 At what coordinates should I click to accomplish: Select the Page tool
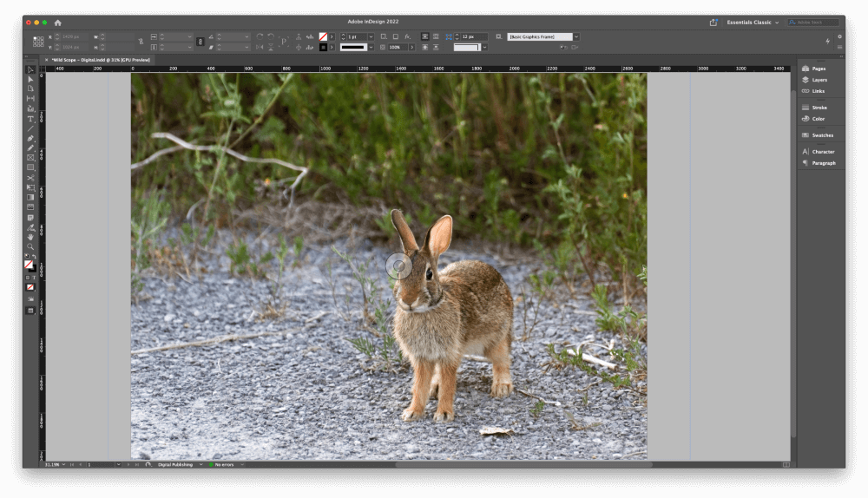pyautogui.click(x=30, y=89)
